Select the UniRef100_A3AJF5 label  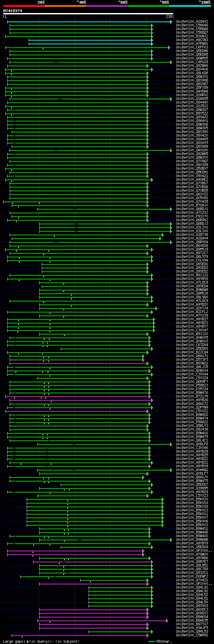click(x=192, y=628)
